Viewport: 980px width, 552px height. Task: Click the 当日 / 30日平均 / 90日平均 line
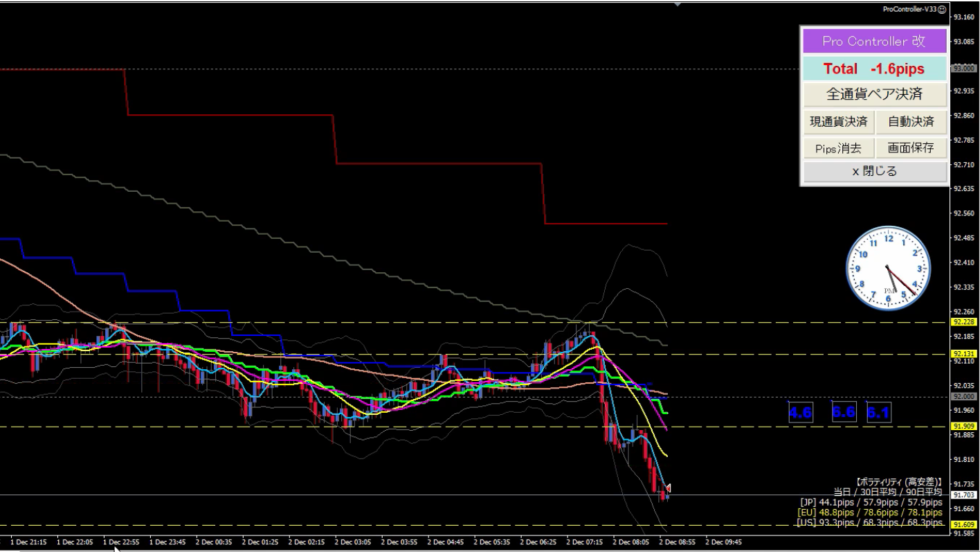pyautogui.click(x=887, y=492)
